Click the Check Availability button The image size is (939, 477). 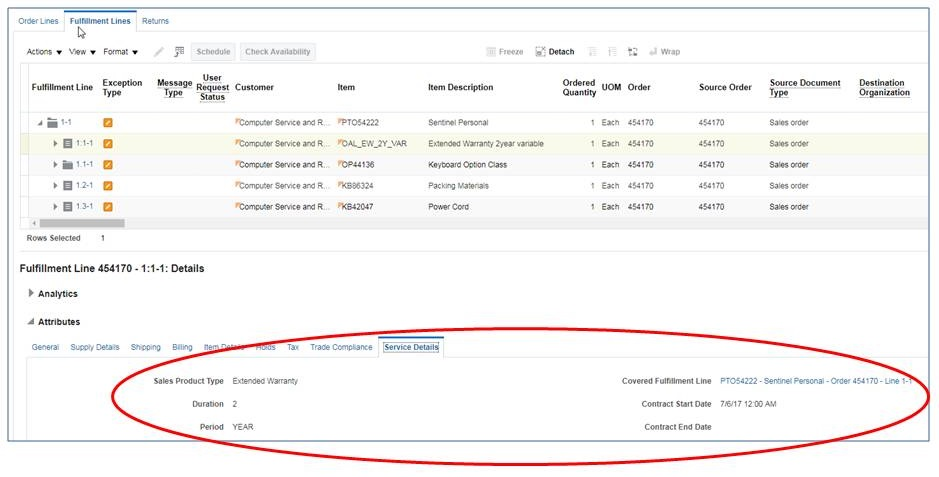pyautogui.click(x=278, y=52)
